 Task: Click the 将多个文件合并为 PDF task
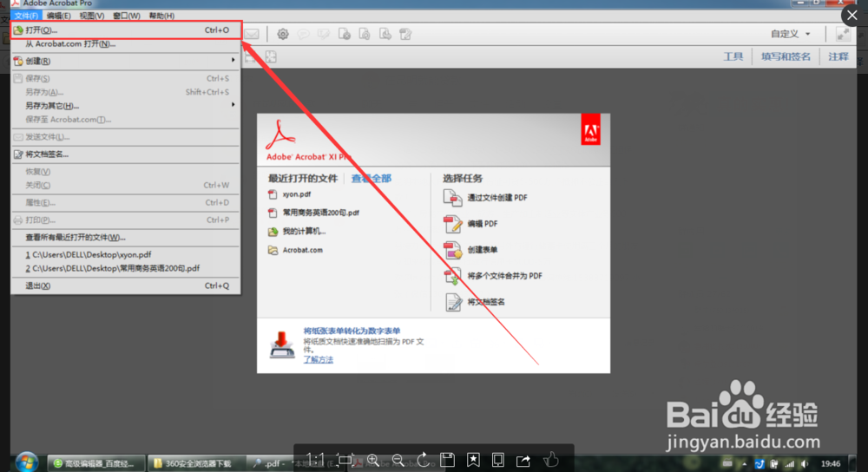pyautogui.click(x=505, y=276)
